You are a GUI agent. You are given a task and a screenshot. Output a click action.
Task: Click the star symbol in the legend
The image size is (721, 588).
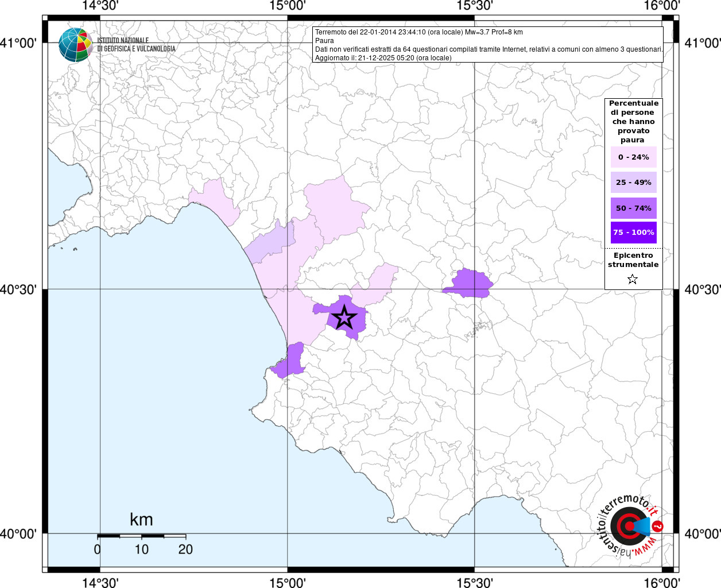(633, 279)
